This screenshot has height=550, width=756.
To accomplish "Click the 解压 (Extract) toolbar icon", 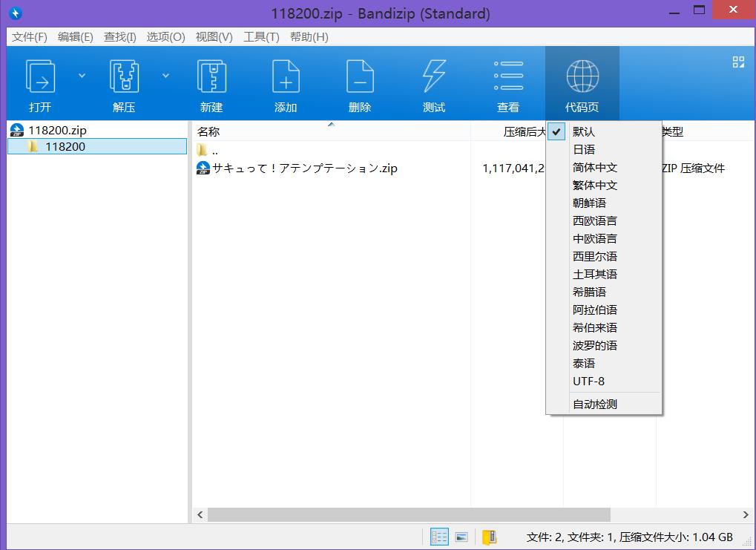I will (124, 76).
